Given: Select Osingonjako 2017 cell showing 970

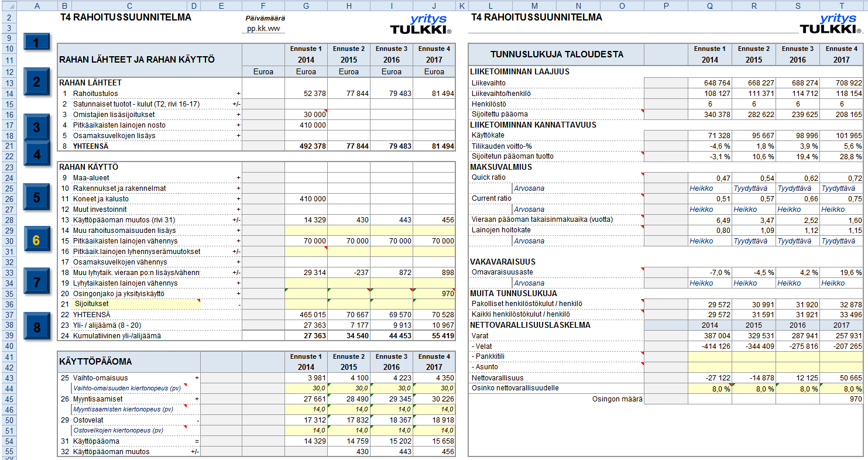Looking at the screenshot, I should coord(434,293).
